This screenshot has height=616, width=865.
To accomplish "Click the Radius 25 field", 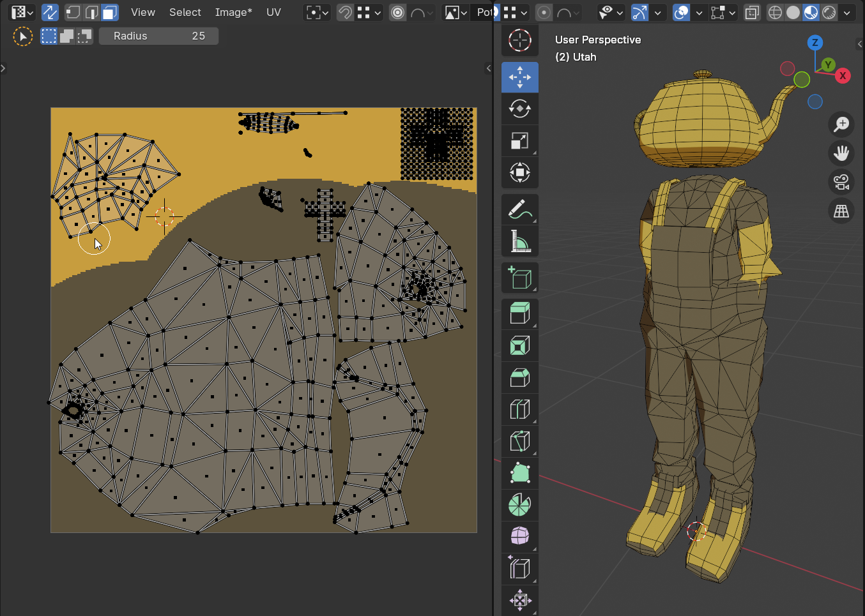I will click(x=159, y=36).
